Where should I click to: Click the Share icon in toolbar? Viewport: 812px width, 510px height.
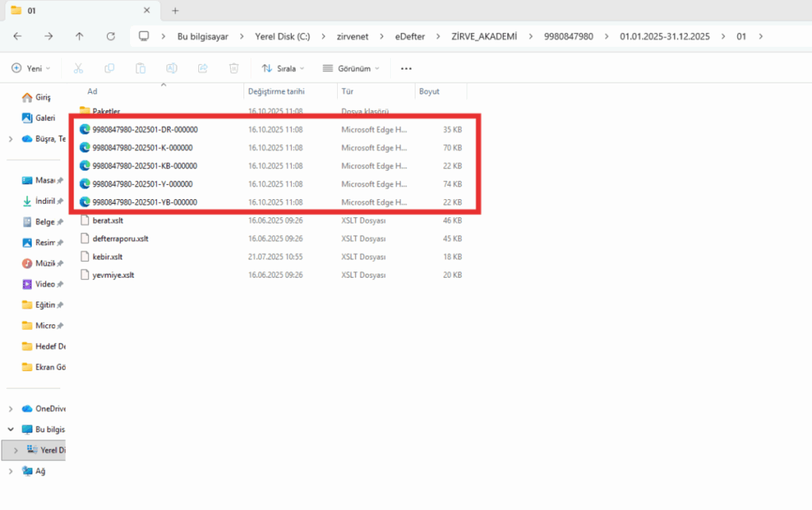(202, 68)
